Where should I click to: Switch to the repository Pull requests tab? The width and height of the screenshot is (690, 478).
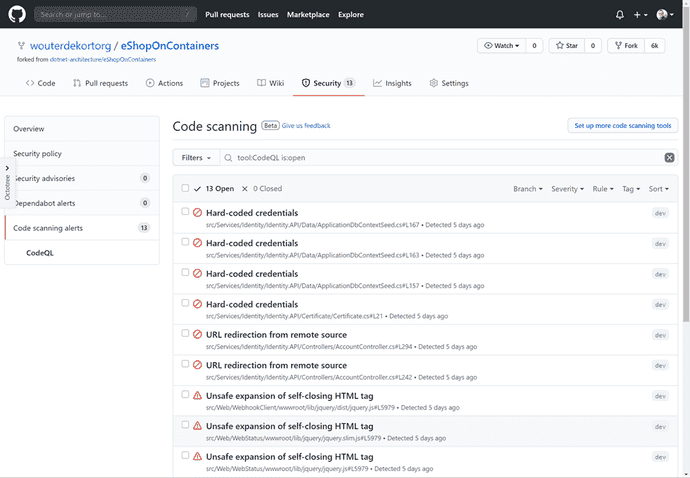(x=100, y=83)
